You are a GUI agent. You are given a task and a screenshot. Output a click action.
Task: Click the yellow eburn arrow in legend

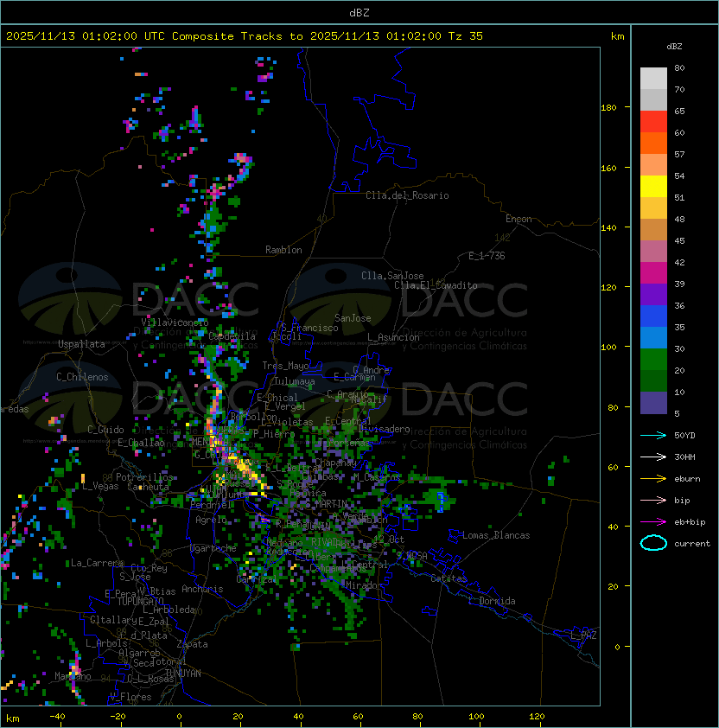coord(653,479)
